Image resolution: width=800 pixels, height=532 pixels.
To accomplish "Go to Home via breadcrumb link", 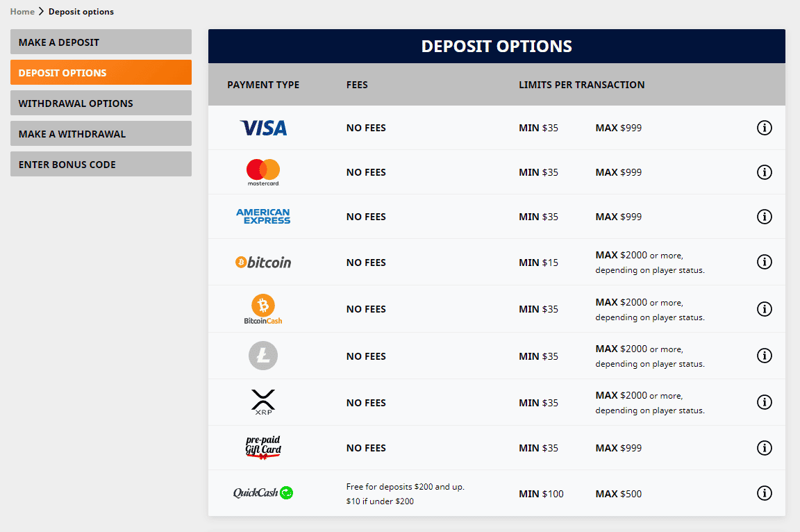I will pyautogui.click(x=22, y=11).
